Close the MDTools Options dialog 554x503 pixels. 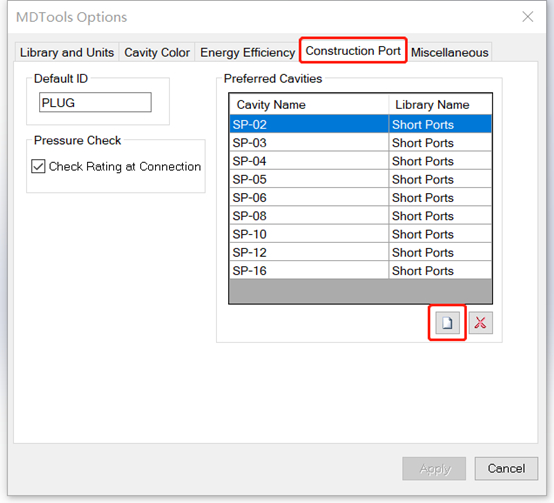click(x=528, y=16)
